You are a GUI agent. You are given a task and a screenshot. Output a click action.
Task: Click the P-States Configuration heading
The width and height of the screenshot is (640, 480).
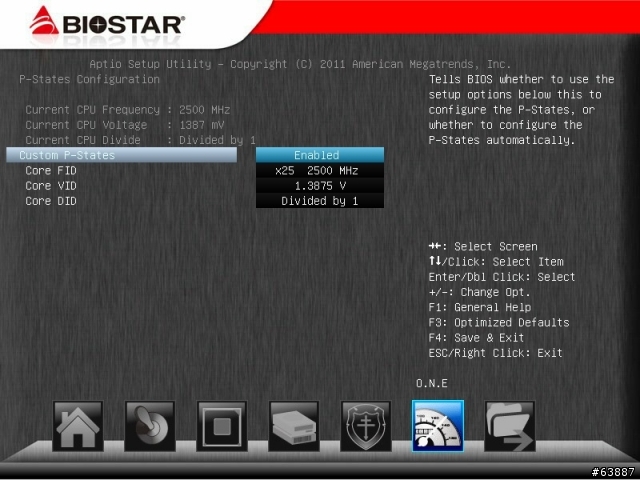click(x=89, y=79)
